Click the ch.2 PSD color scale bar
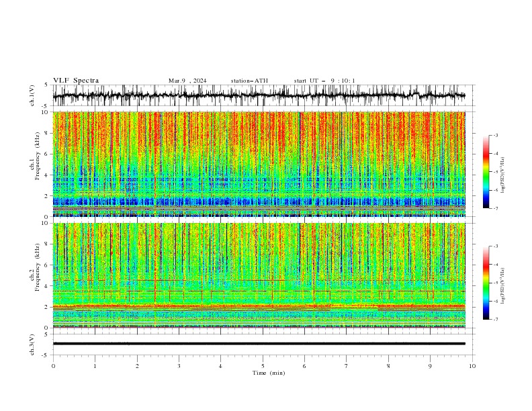The height and width of the screenshot is (411, 532). [486, 283]
